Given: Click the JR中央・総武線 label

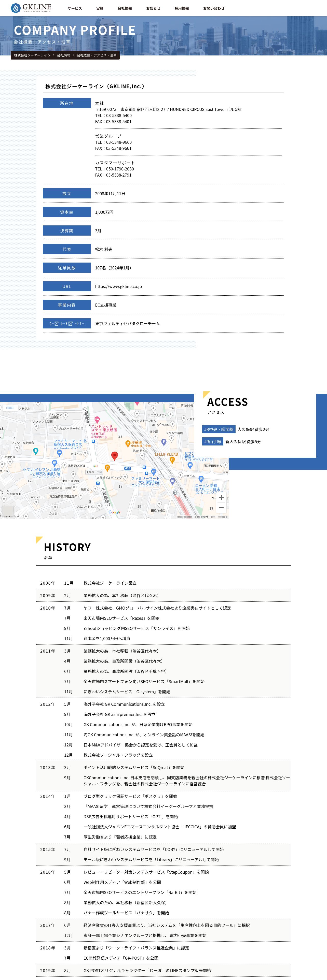Looking at the screenshot, I should click(219, 429).
